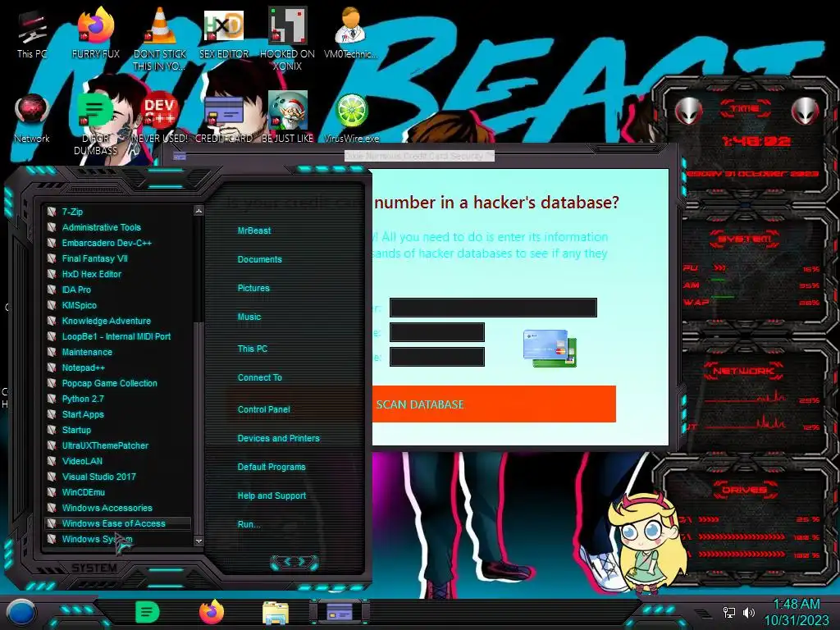The image size is (840, 630).
Task: Open the FURRY FUX Firefox desktop icon
Action: tap(96, 33)
